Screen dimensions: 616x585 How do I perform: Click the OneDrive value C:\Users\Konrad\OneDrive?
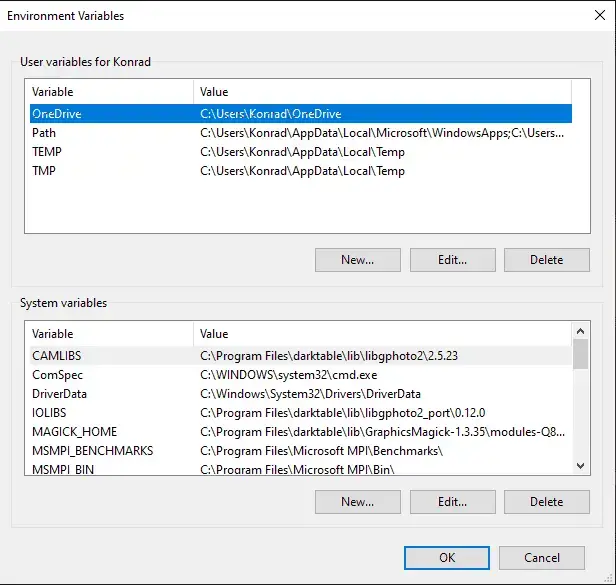270,114
